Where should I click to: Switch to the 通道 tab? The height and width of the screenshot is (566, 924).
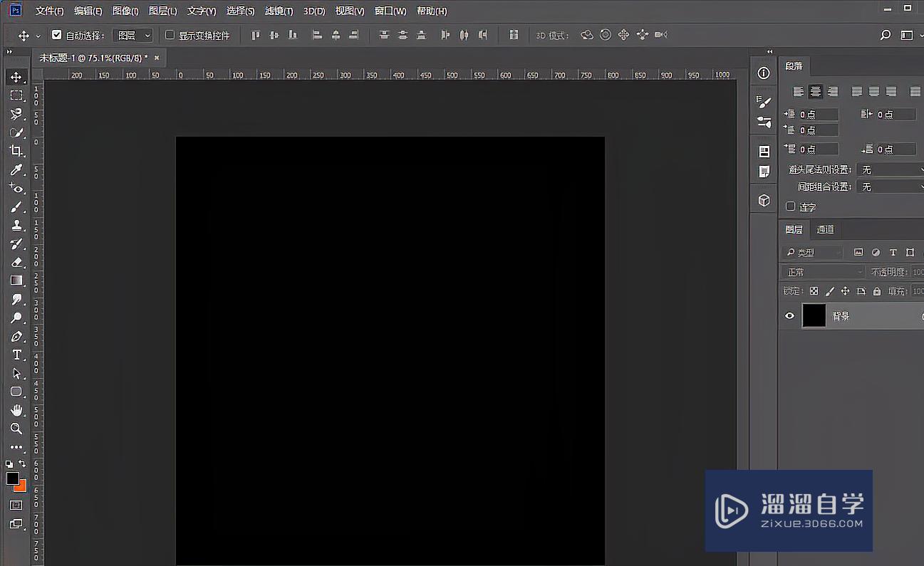coord(825,229)
